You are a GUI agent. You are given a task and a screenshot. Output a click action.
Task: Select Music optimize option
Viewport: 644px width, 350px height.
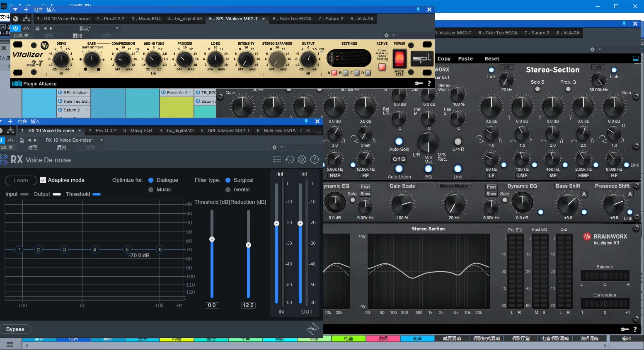tap(151, 190)
